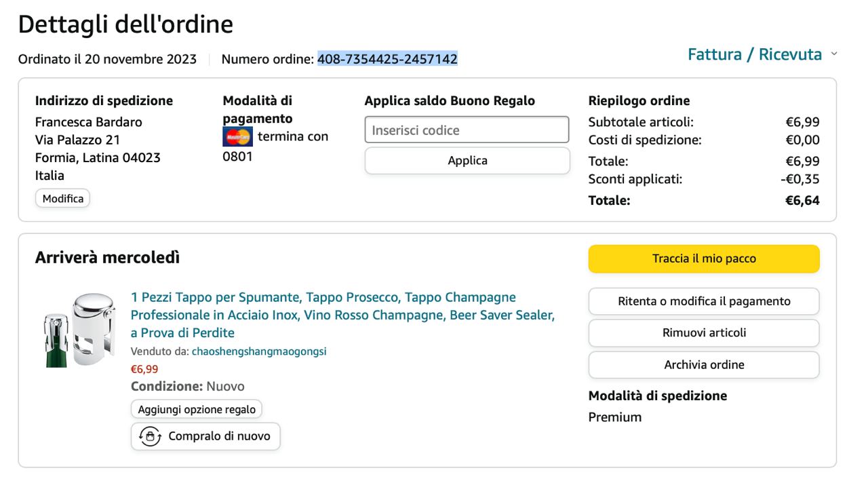
Task: Click the highlighted order number
Action: coord(387,59)
